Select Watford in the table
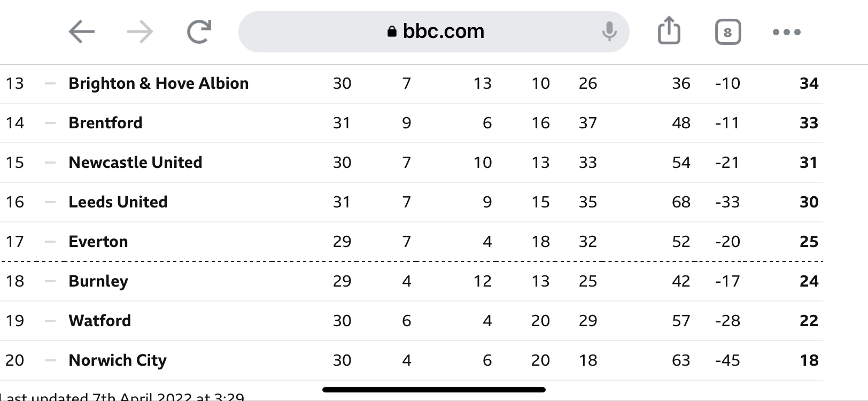Image resolution: width=868 pixels, height=401 pixels. [x=100, y=321]
